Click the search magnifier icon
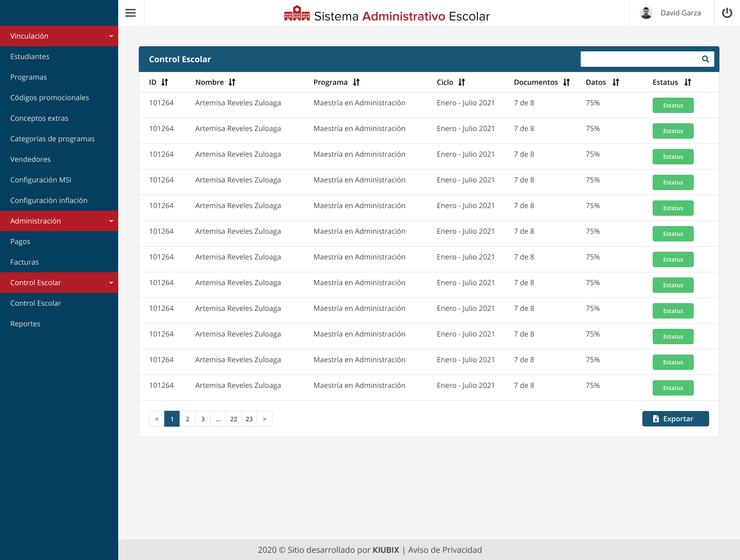Image resolution: width=740 pixels, height=560 pixels. (705, 59)
